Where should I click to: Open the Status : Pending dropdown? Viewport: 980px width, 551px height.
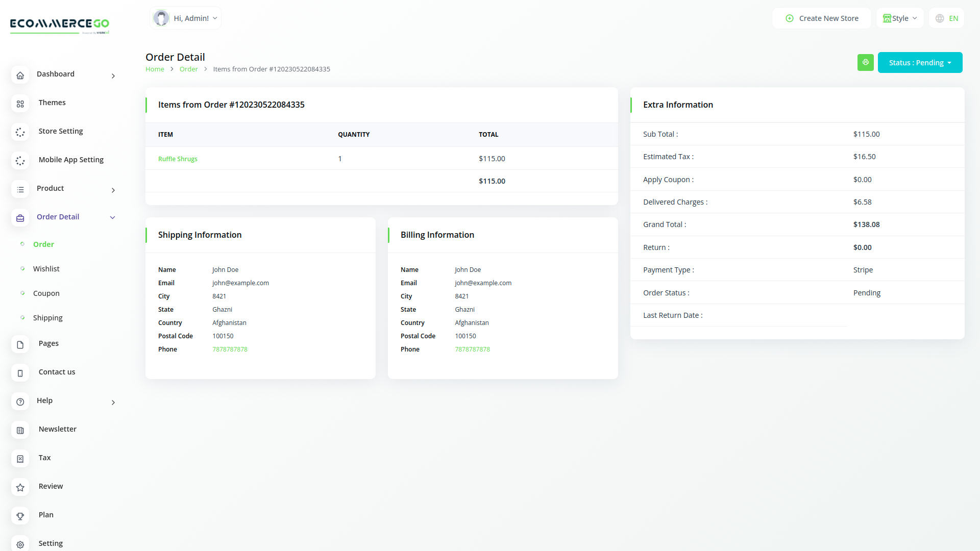[x=920, y=62]
